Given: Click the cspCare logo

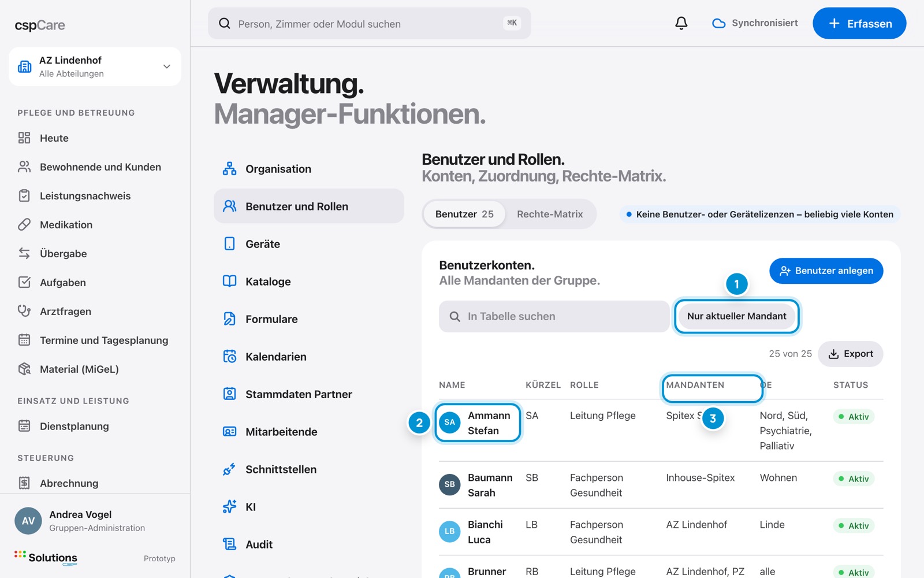Looking at the screenshot, I should [40, 25].
